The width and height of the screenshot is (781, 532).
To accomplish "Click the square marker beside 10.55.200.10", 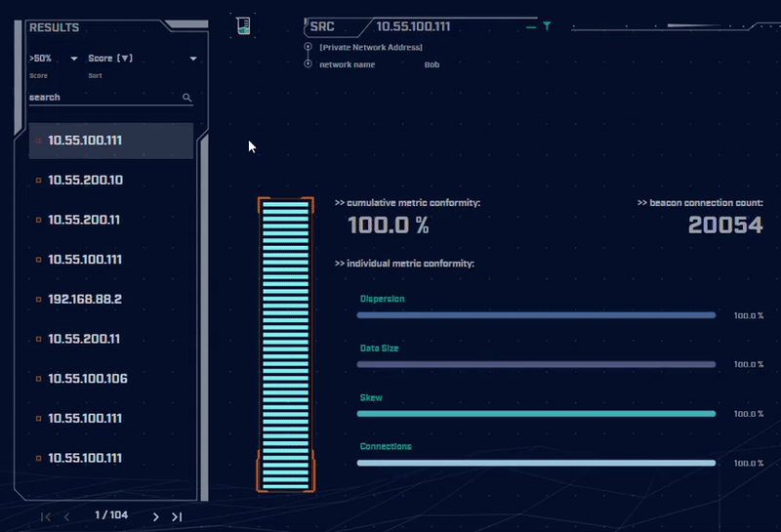I will tap(38, 180).
